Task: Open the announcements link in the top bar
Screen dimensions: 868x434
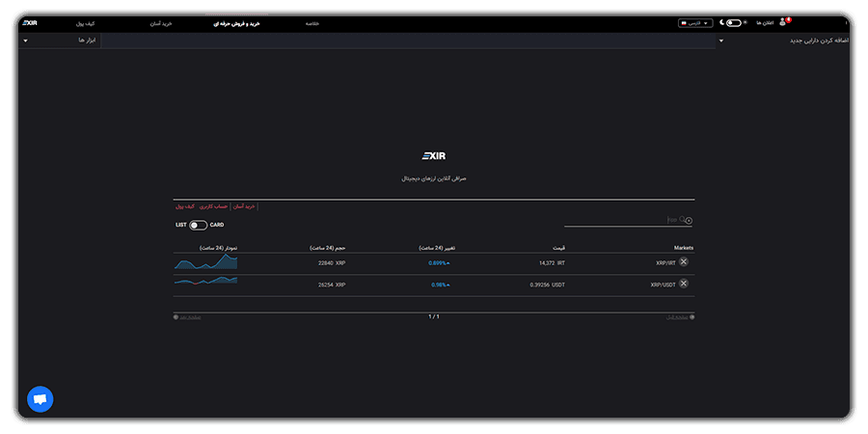Action: click(765, 23)
